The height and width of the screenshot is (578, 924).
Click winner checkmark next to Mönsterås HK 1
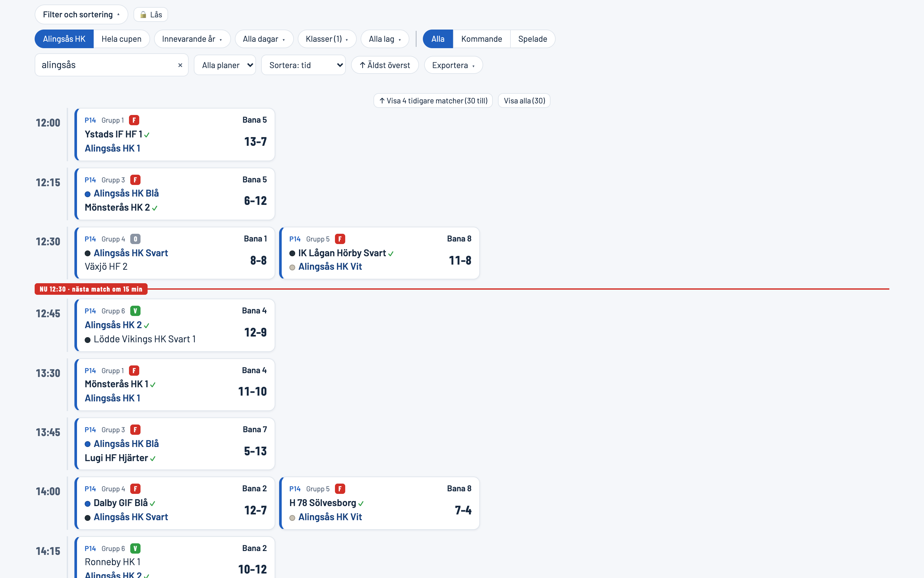(x=153, y=385)
